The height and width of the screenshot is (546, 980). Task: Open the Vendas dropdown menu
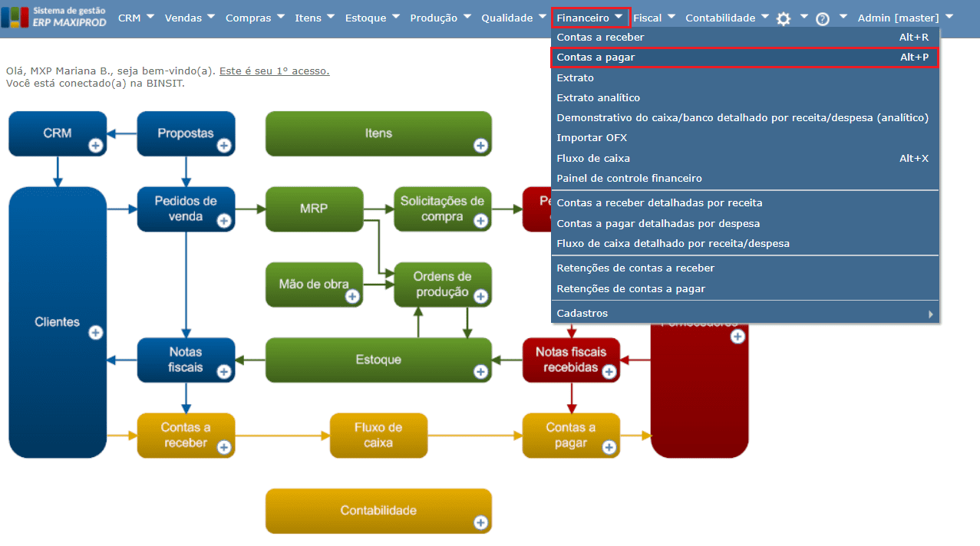(191, 18)
